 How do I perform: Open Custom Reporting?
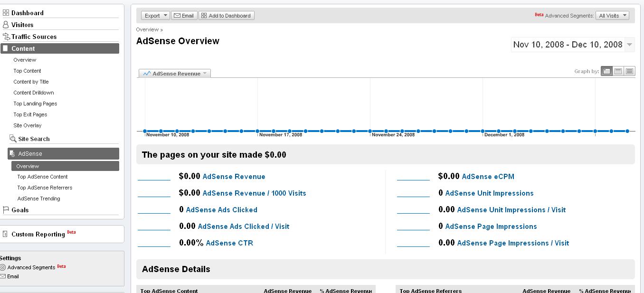pyautogui.click(x=38, y=234)
